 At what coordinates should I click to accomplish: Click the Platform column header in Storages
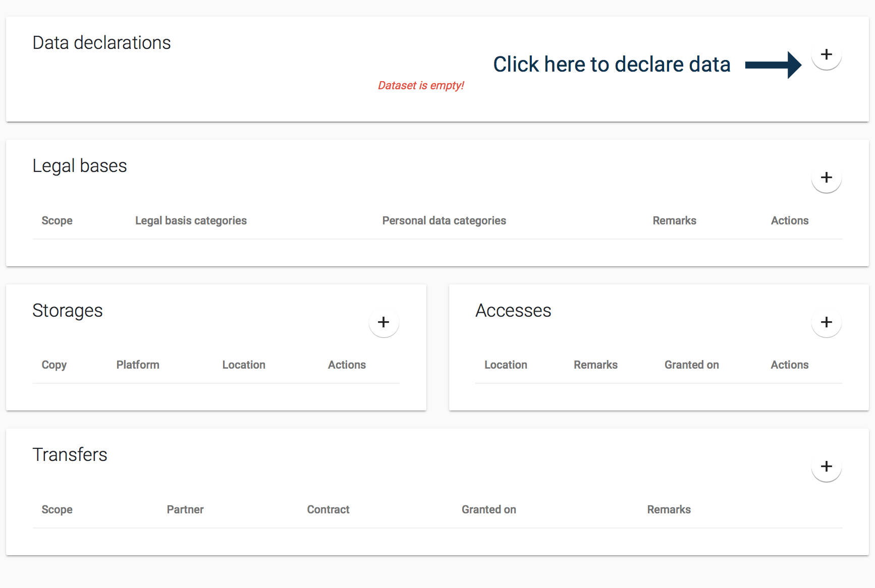coord(138,365)
